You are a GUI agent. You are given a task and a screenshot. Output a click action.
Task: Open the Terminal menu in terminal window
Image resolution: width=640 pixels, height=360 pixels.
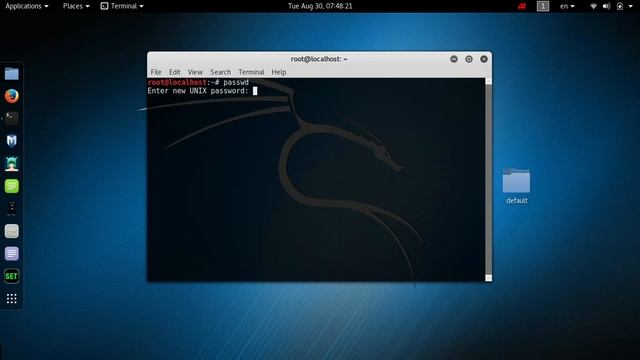251,72
